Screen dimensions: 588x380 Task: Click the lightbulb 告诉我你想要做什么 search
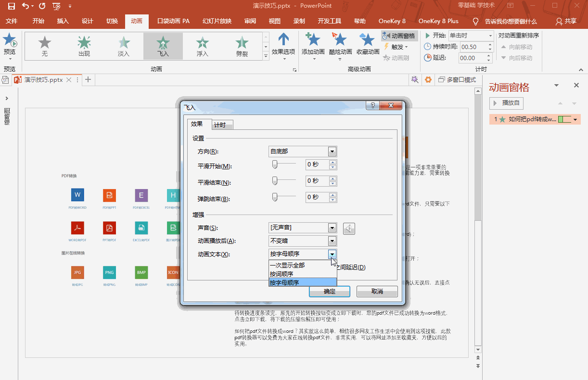[x=504, y=21]
